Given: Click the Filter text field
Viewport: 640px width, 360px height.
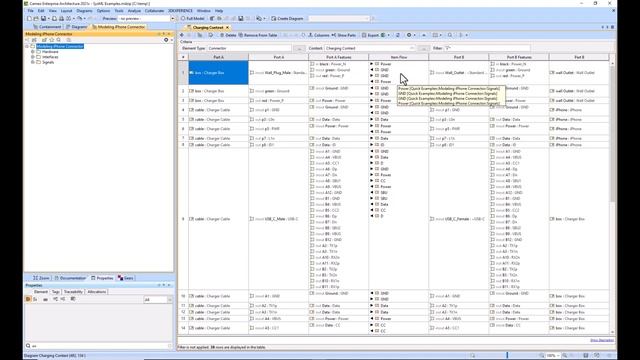Looking at the screenshot, I should pyautogui.click(x=487, y=48).
